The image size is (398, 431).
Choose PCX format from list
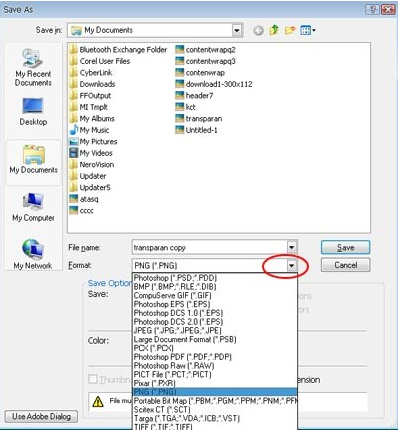[215, 348]
